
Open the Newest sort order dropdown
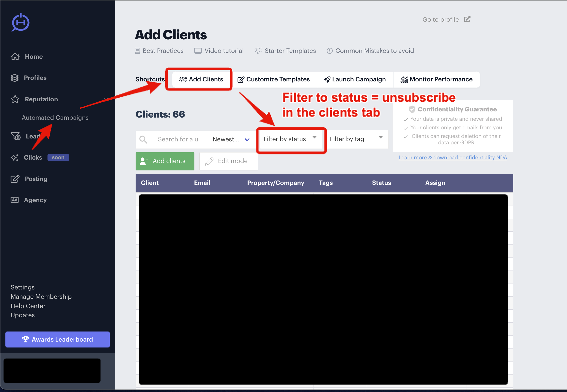click(231, 139)
